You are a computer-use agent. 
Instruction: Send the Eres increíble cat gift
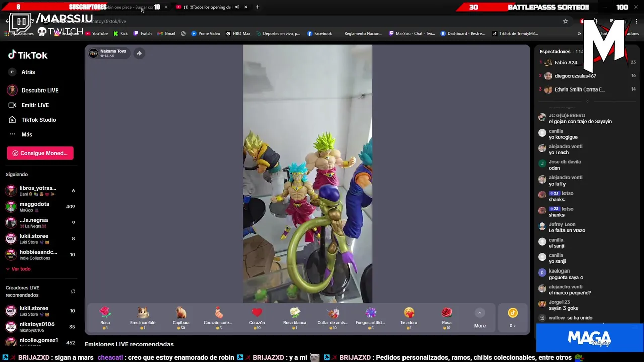(143, 318)
